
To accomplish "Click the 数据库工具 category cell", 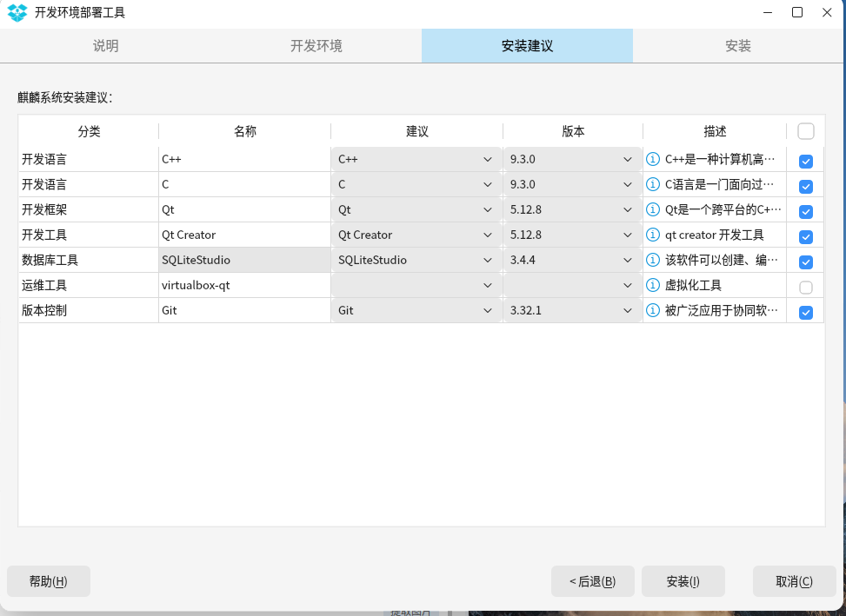I will click(x=89, y=260).
